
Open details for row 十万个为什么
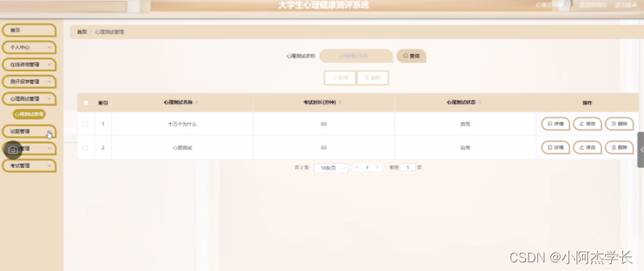(x=555, y=124)
